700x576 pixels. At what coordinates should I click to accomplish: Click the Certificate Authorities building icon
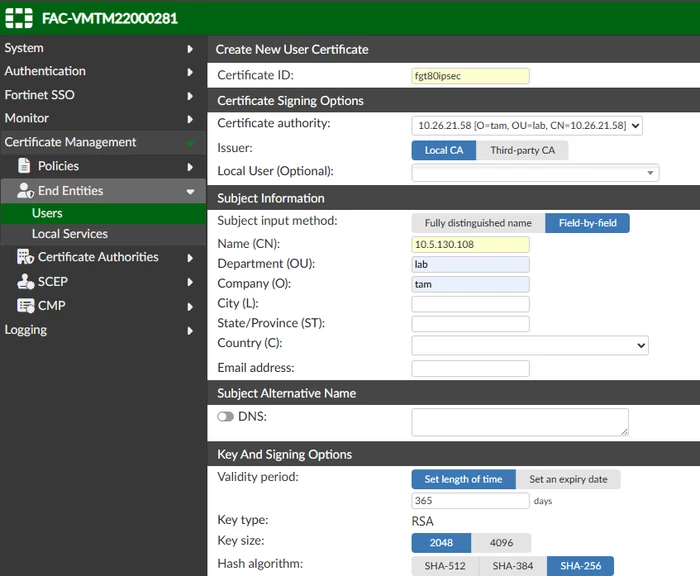click(x=25, y=257)
